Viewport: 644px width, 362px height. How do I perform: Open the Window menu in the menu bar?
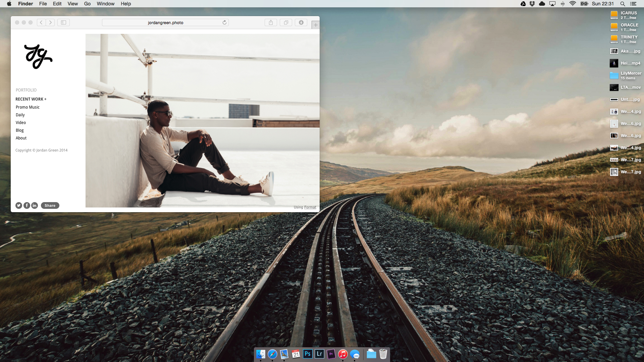105,4
